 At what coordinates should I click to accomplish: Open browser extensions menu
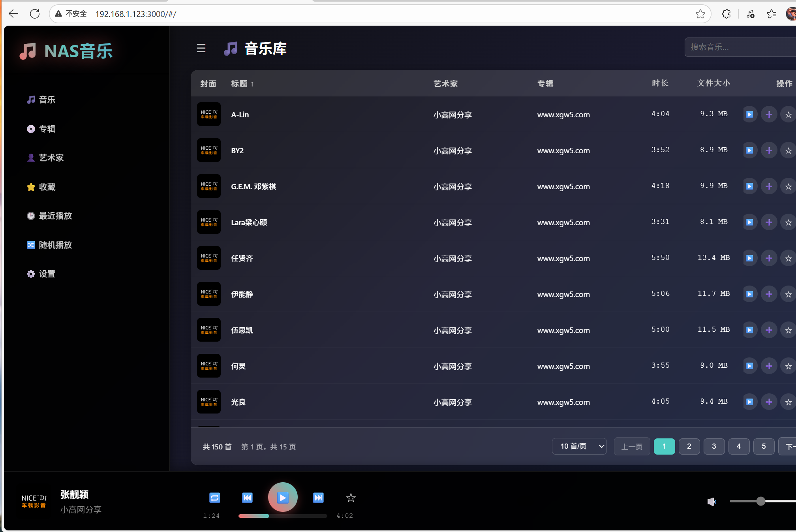726,13
